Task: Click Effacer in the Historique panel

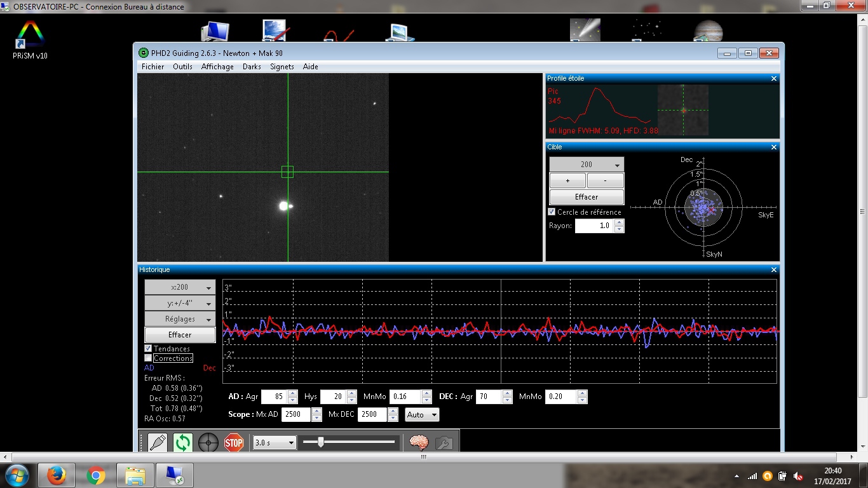Action: (x=180, y=335)
